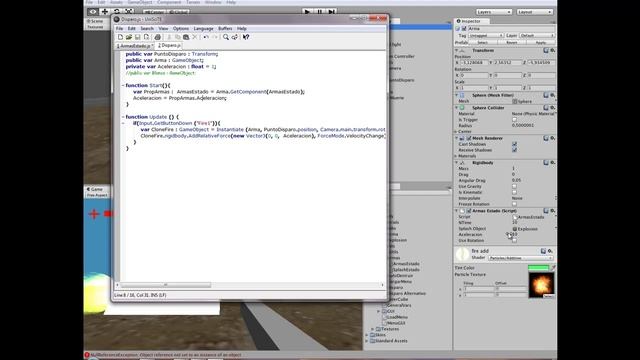Toggle Cast Shadows checkbox
The height and width of the screenshot is (360, 640).
514,144
